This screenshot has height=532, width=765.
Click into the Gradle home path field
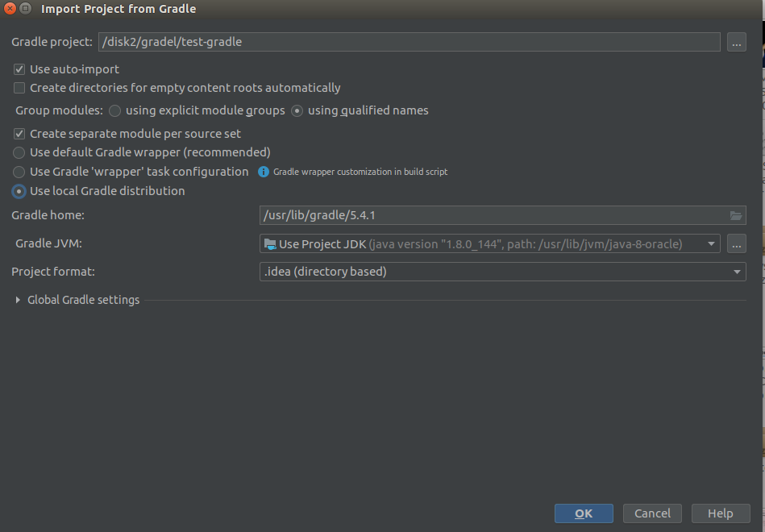click(493, 215)
